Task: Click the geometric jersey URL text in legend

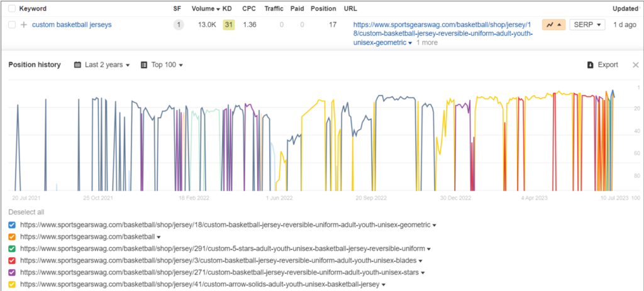Action: (225, 225)
